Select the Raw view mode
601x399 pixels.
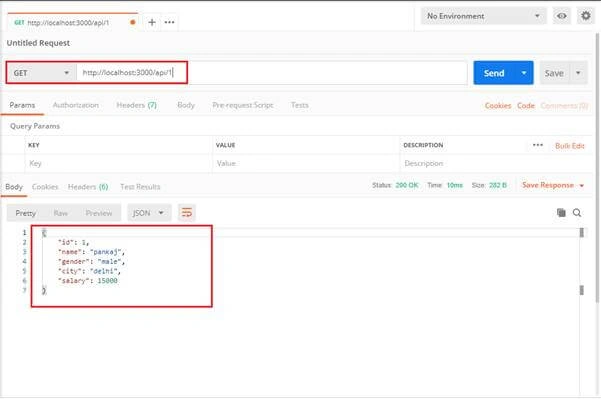(x=61, y=213)
